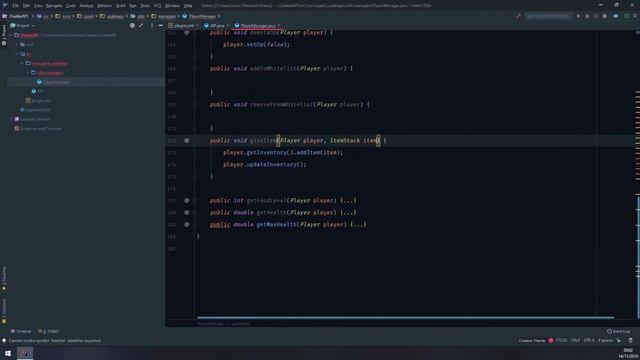Viewport: 640px width, 360px height.
Task: Click the Run play icon
Action: pyautogui.click(x=578, y=16)
